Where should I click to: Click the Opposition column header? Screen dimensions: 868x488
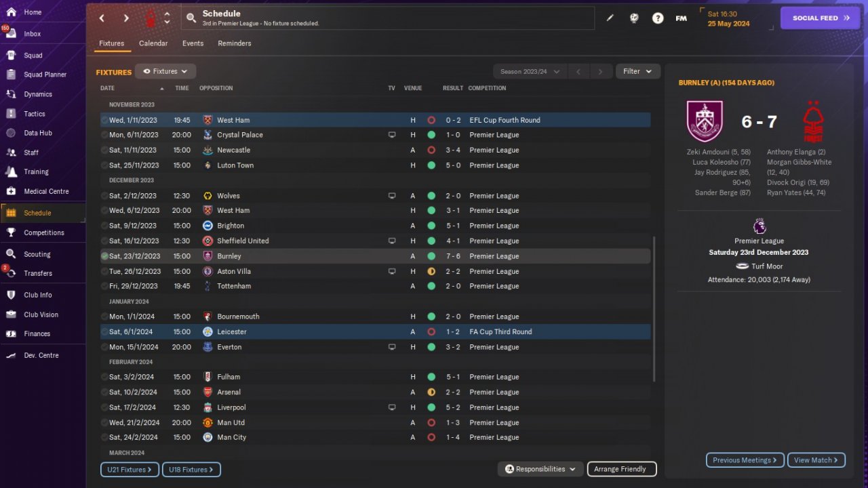coord(216,88)
